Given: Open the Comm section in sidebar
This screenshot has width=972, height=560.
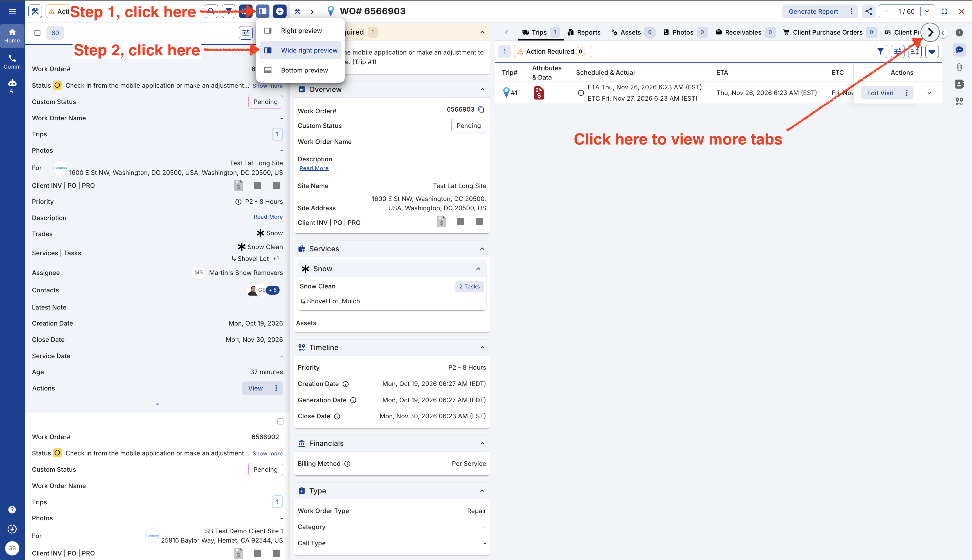Looking at the screenshot, I should point(12,62).
